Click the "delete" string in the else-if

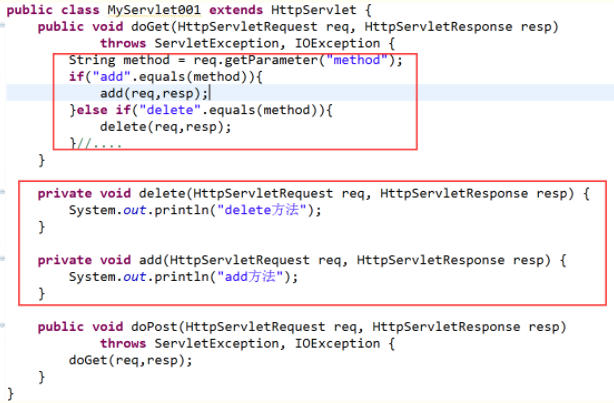click(169, 110)
